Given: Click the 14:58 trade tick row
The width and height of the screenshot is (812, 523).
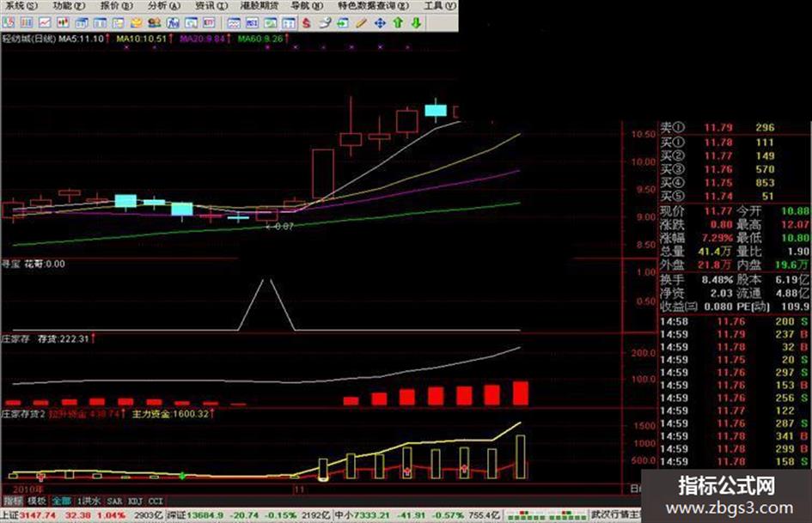Looking at the screenshot, I should coord(734,321).
